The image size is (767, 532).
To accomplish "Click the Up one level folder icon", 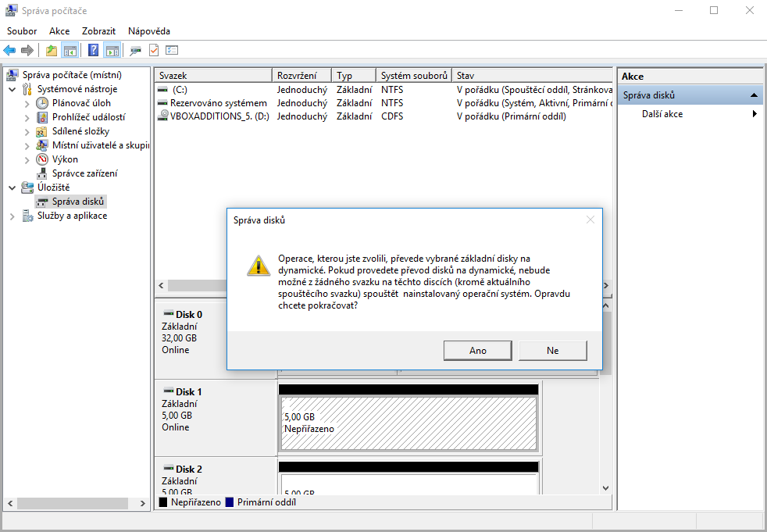I will (x=52, y=51).
